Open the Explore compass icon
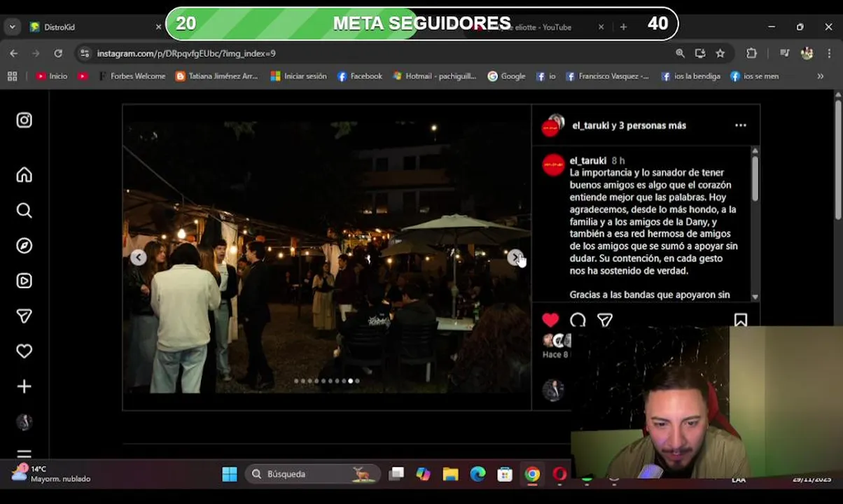 [25, 246]
